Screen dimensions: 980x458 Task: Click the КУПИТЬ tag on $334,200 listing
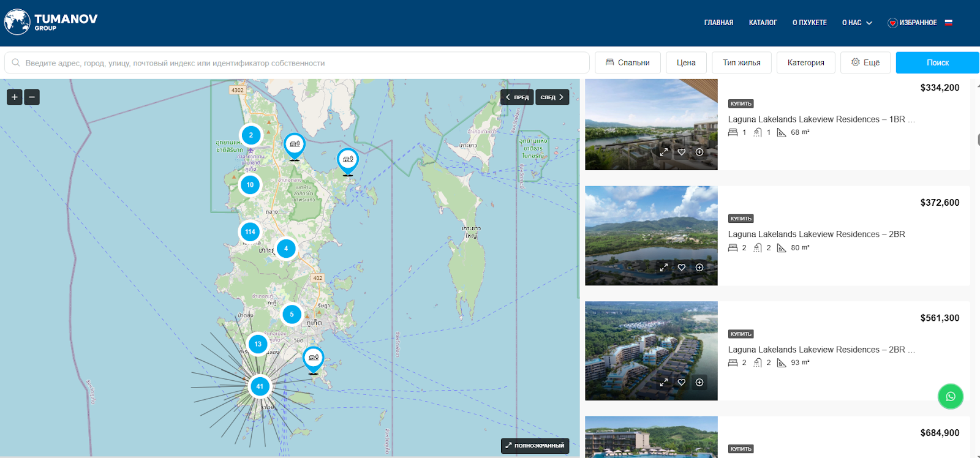pos(741,103)
